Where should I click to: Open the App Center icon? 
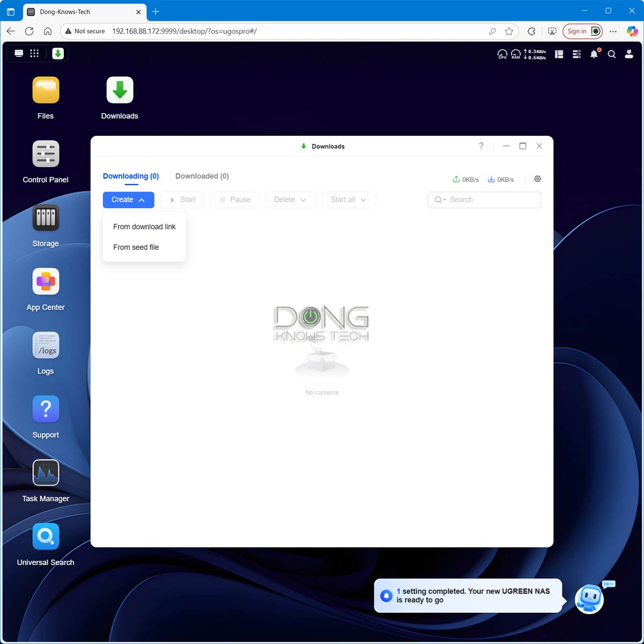click(46, 282)
